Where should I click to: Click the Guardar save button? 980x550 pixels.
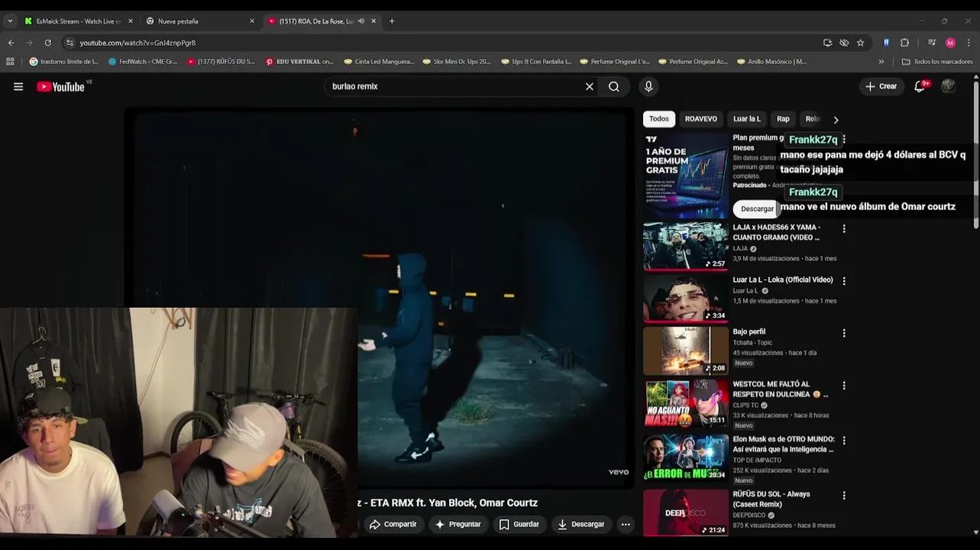[x=519, y=524]
